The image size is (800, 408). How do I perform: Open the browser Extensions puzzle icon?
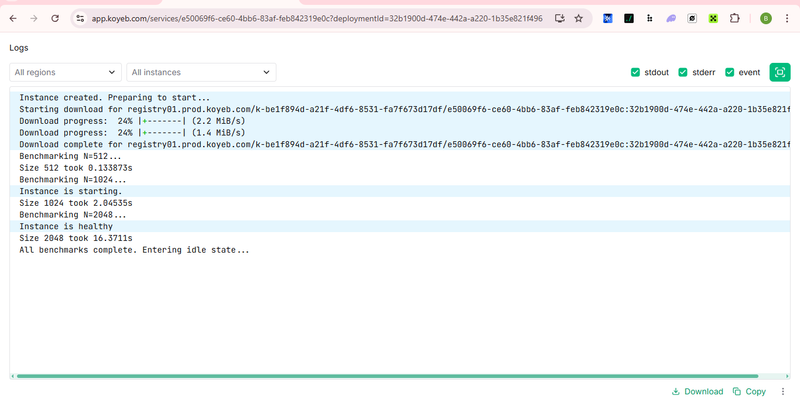[735, 18]
